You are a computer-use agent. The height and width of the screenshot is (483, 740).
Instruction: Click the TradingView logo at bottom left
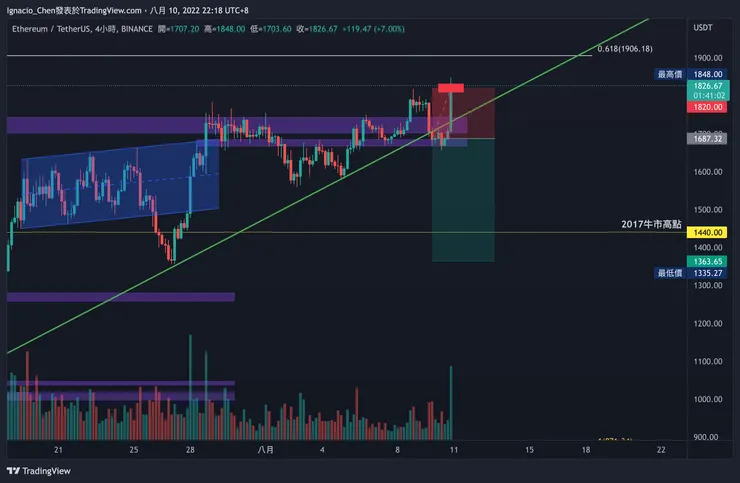click(39, 471)
